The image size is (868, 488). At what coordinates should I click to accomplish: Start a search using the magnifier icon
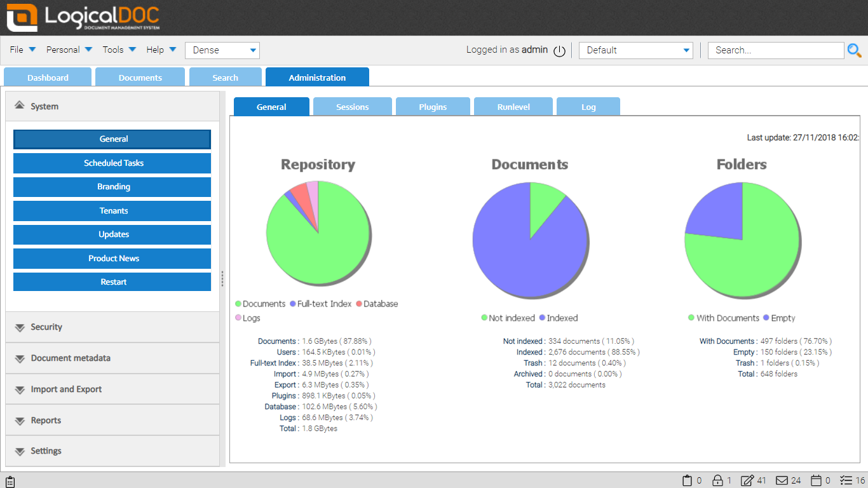point(854,50)
